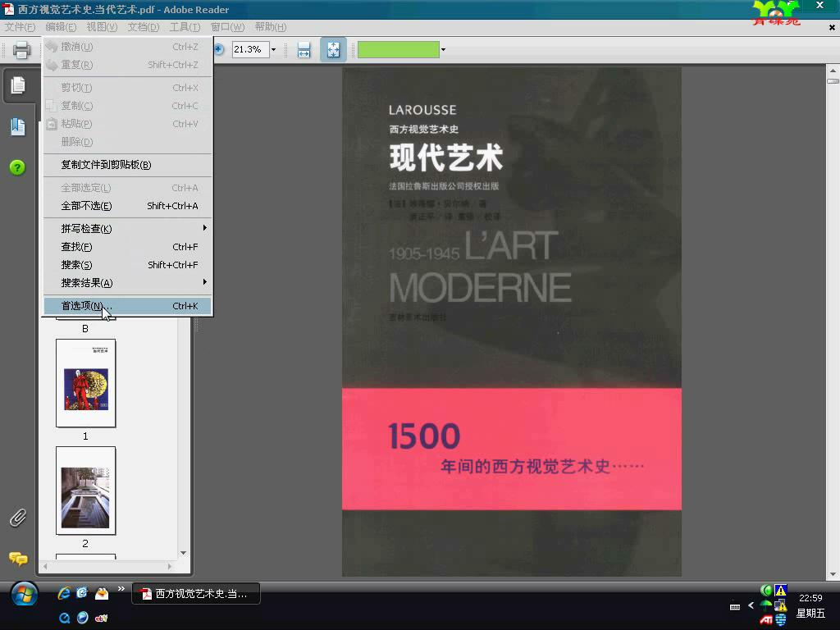Select 复制文件到剪贴板(B) menu entry
Viewport: 840px width, 630px height.
pos(127,165)
